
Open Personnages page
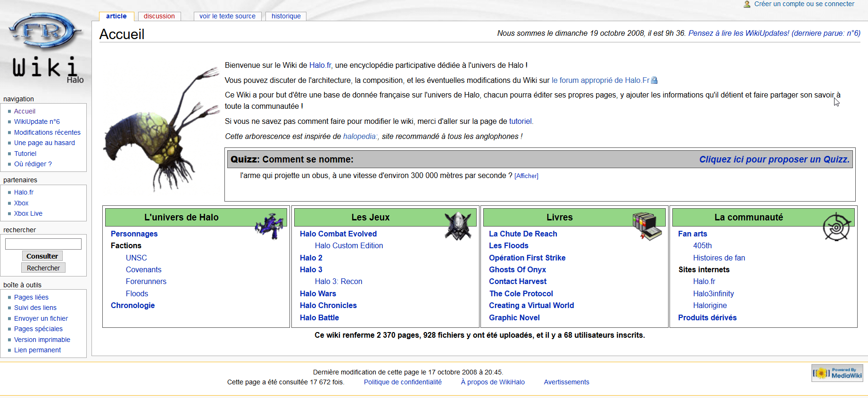(x=134, y=234)
